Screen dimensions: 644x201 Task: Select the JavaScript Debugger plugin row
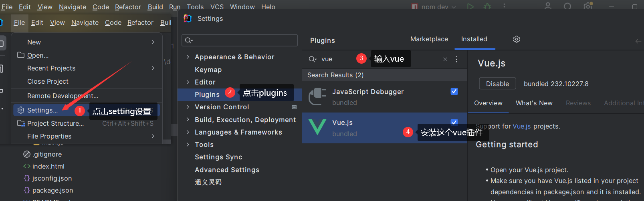click(x=384, y=97)
